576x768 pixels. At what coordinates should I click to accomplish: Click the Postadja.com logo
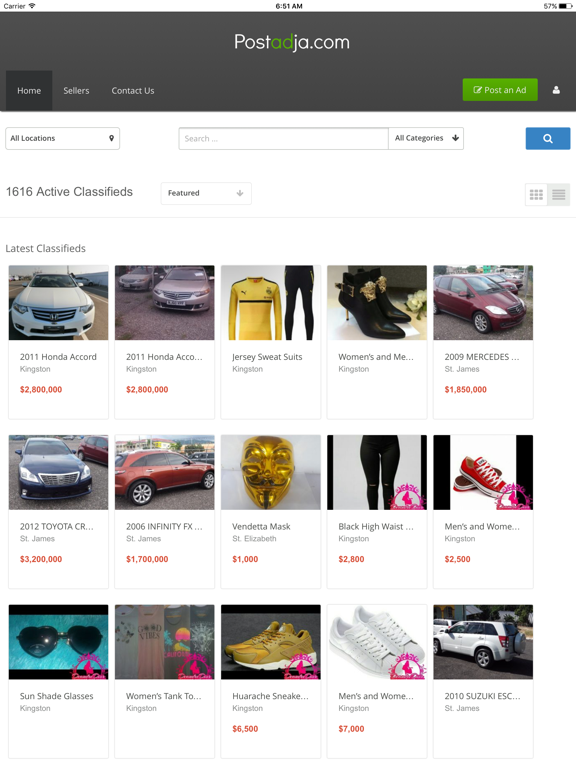pyautogui.click(x=292, y=42)
